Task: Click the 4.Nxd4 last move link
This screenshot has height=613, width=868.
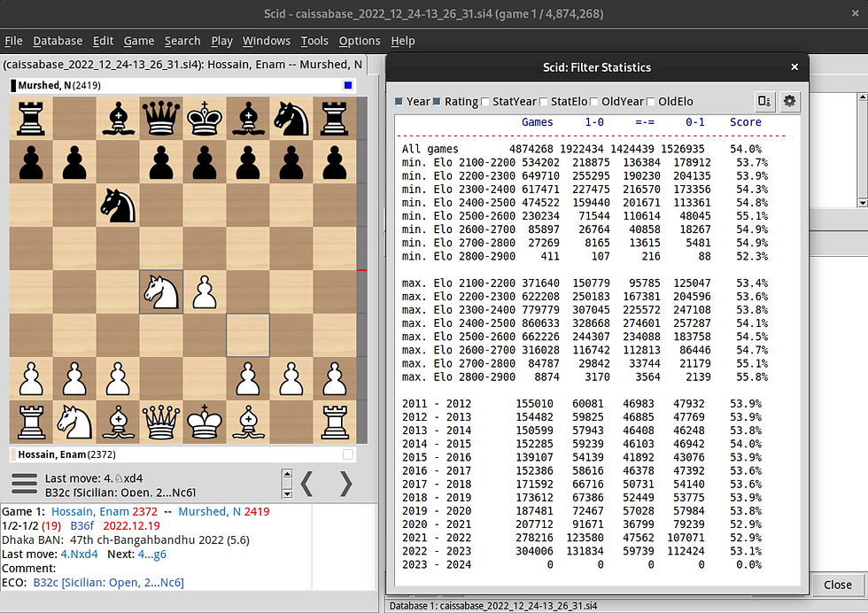Action: click(x=79, y=554)
